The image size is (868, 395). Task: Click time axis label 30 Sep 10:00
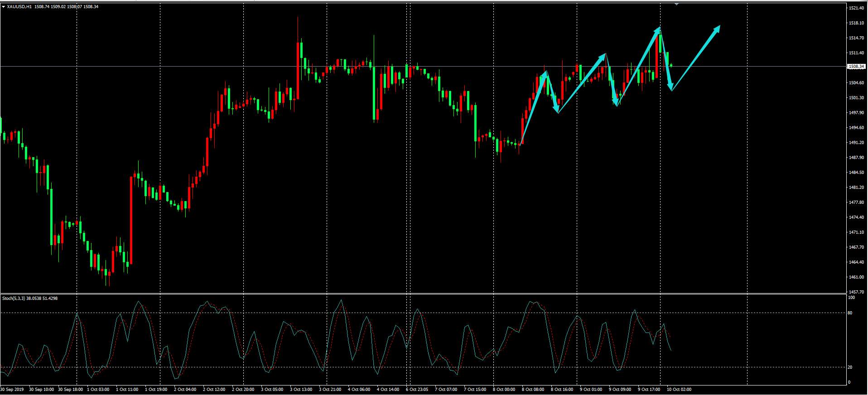coord(41,390)
